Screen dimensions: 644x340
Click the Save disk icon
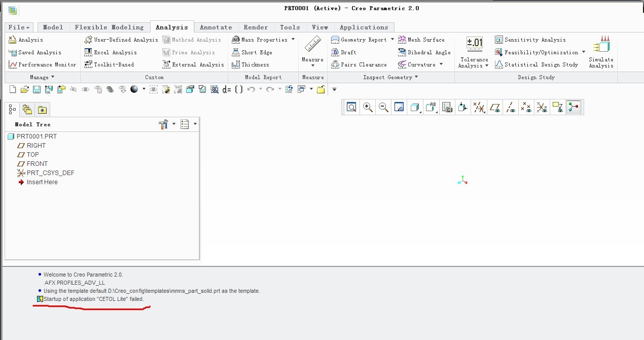tap(37, 89)
